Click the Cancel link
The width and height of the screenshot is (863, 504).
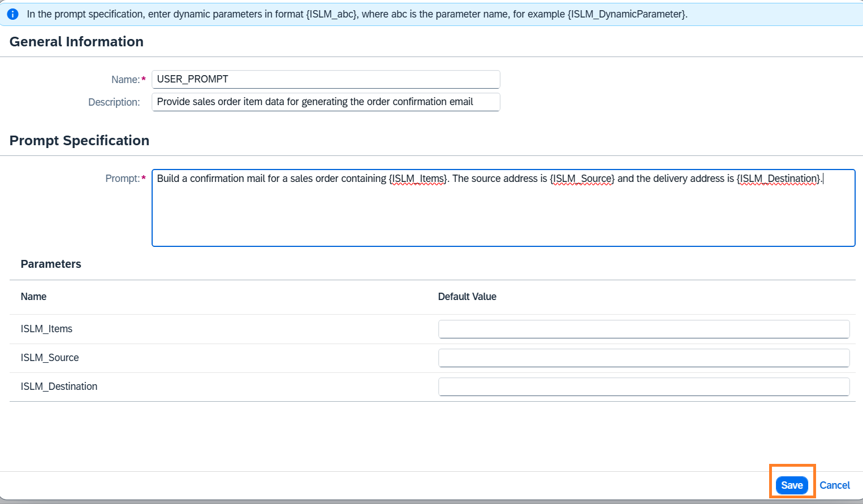tap(834, 485)
